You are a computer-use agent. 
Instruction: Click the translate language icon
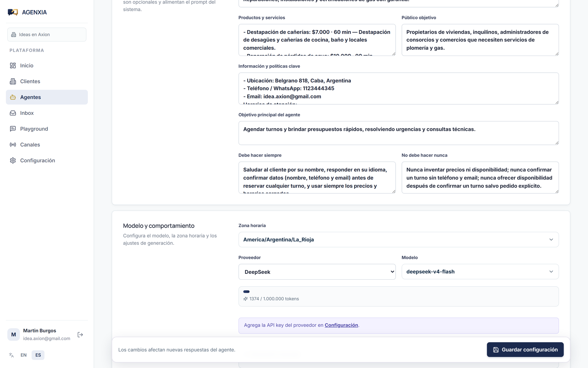(x=11, y=355)
